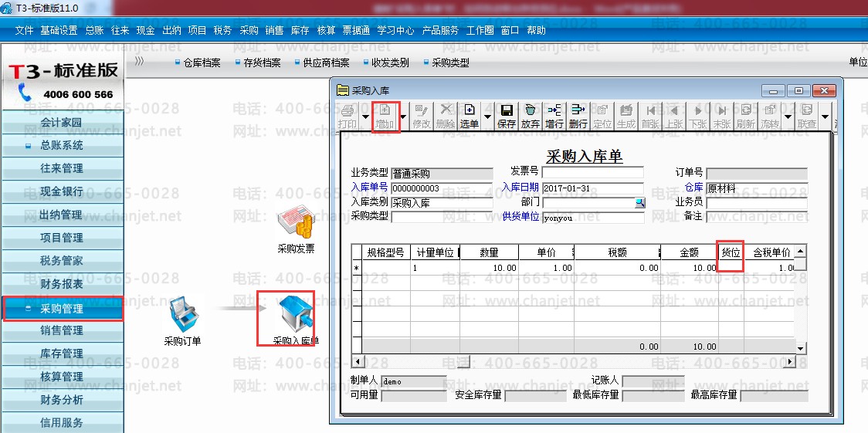This screenshot has width=868, height=433.
Task: Open the 库存 menu in menu bar
Action: click(x=300, y=31)
